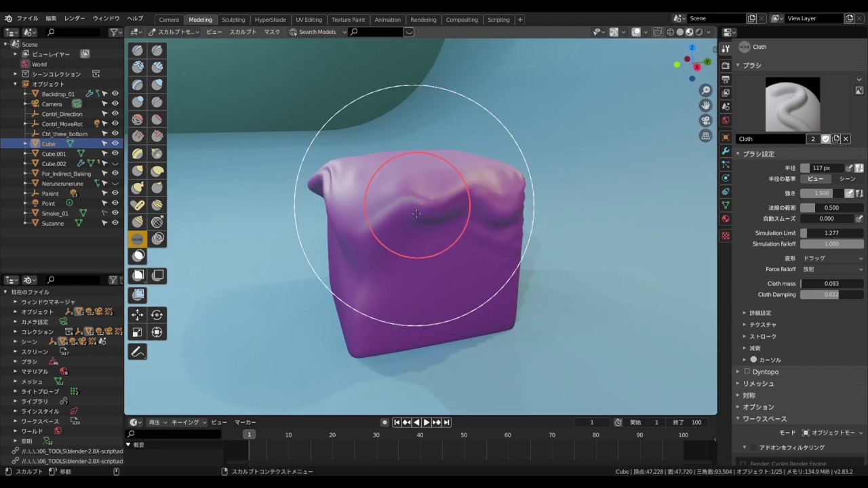Open the Sculpting workspace tab

pos(233,20)
